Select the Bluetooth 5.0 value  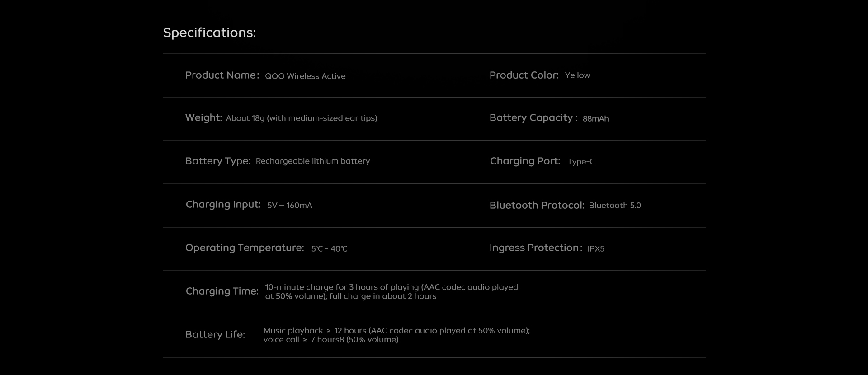[615, 206]
